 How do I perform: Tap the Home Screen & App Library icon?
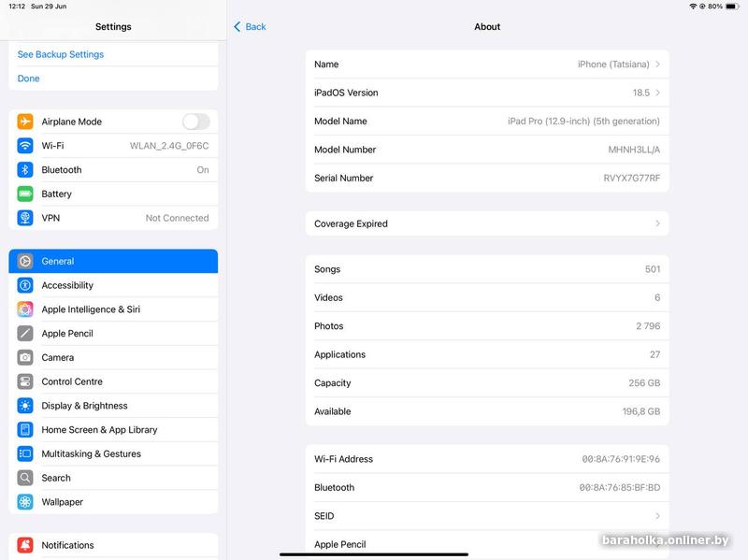(x=25, y=430)
